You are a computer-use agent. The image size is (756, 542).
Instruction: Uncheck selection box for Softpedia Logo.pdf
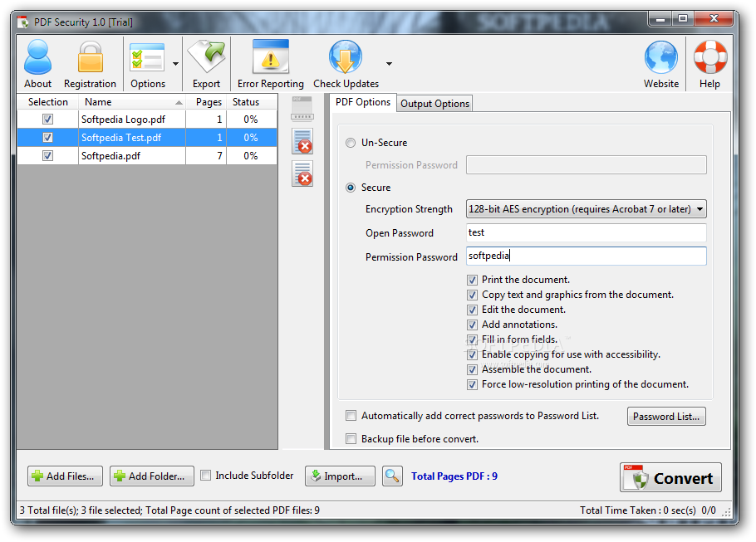47,119
